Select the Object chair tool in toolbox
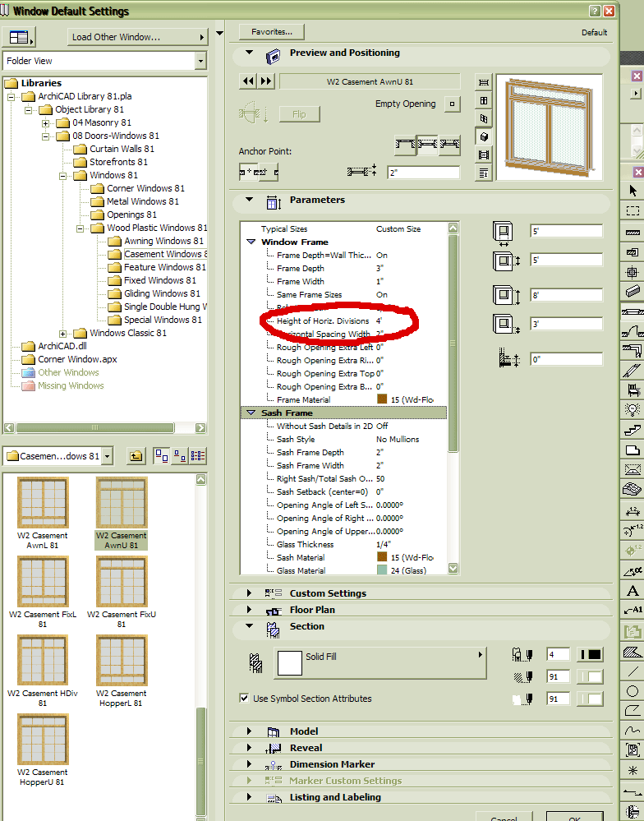This screenshot has width=644, height=821. tap(632, 390)
